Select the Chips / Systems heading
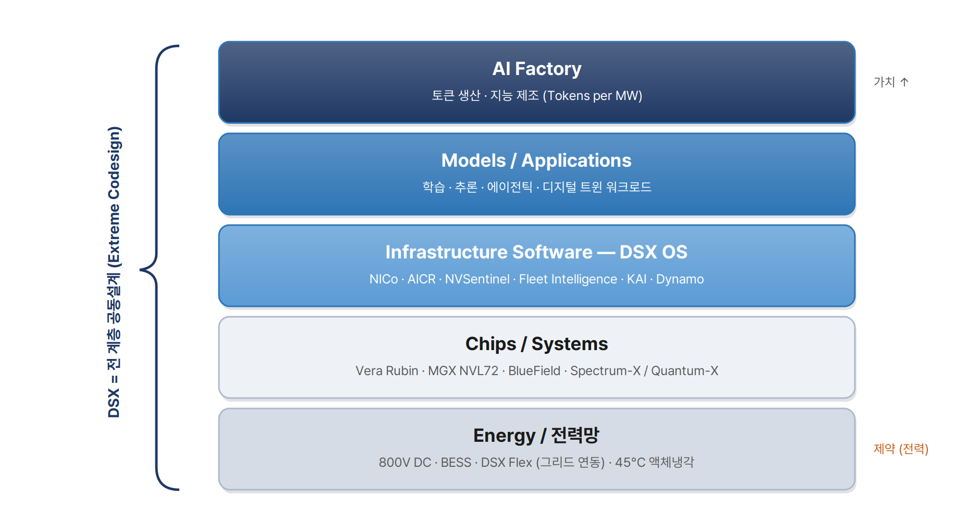 (x=536, y=344)
